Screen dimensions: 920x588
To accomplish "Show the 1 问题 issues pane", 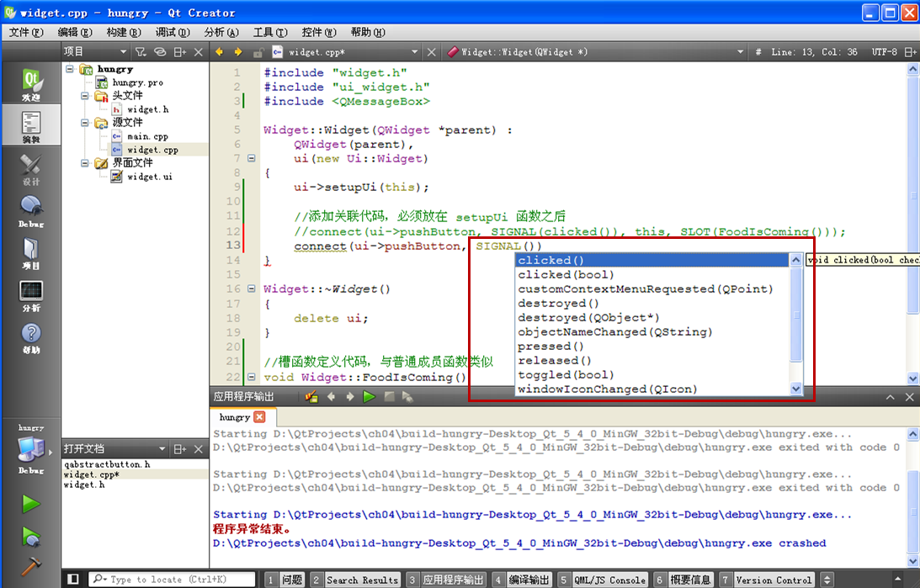I will point(284,580).
